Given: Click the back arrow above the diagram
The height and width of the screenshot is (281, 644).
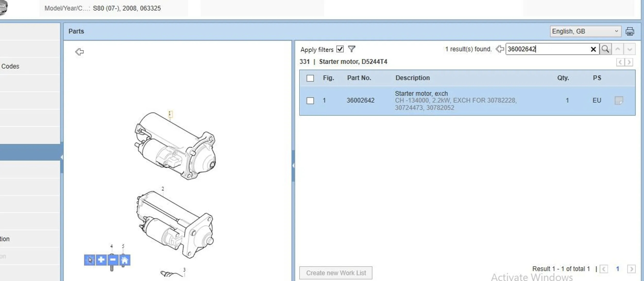Looking at the screenshot, I should click(79, 52).
